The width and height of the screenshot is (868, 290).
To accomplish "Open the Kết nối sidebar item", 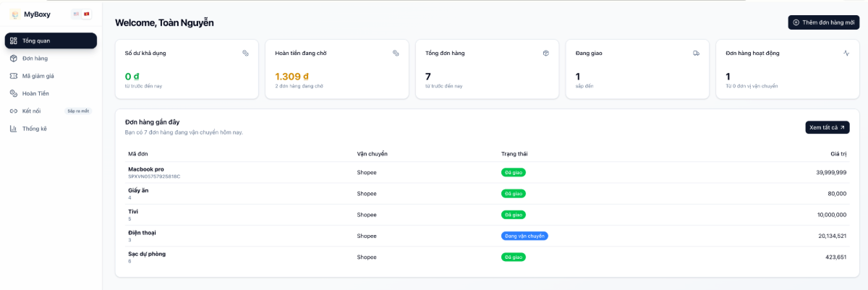I will [x=32, y=111].
